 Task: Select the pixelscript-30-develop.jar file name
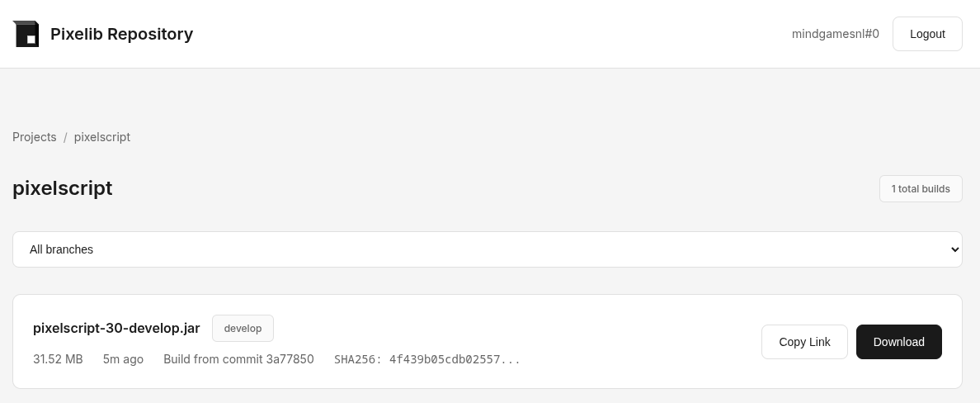coord(116,328)
